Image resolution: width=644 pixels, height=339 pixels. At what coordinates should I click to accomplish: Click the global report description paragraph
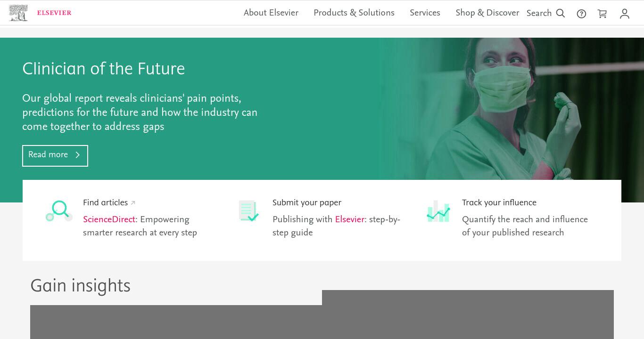tap(140, 113)
